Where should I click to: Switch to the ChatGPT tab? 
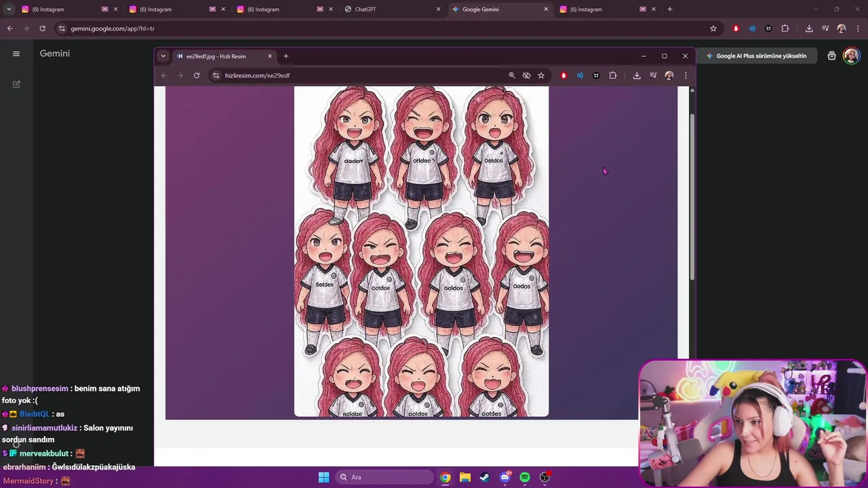coord(393,9)
